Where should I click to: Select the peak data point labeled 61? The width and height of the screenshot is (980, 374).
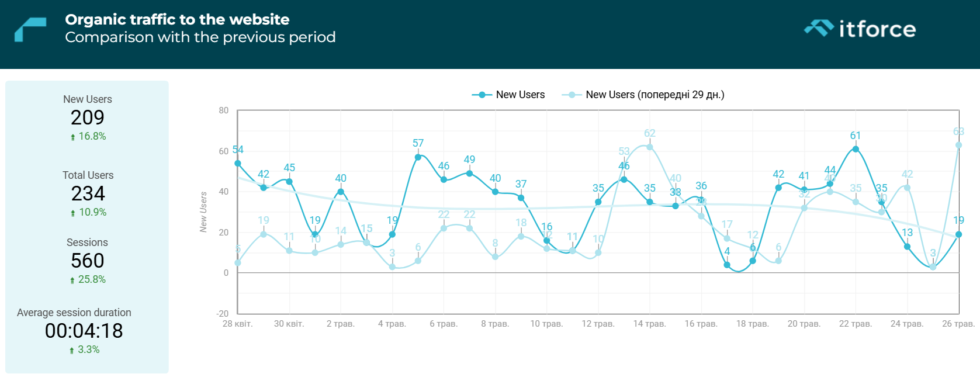856,149
